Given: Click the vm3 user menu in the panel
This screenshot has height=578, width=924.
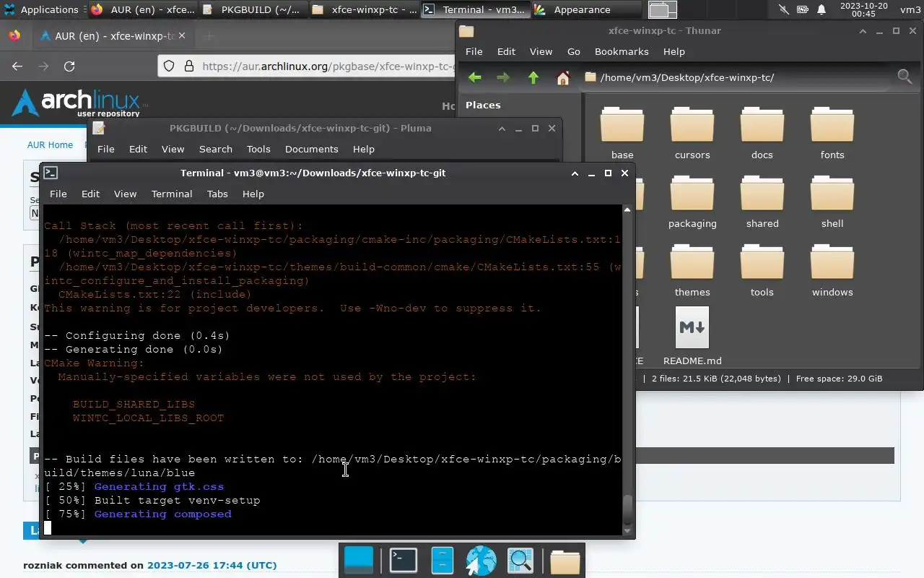Looking at the screenshot, I should (x=910, y=9).
